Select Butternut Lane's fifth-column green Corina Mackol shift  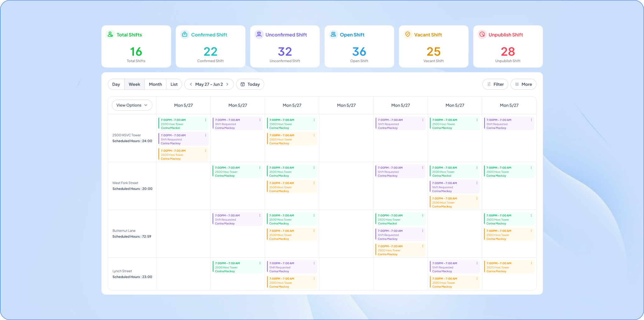pyautogui.click(x=400, y=219)
